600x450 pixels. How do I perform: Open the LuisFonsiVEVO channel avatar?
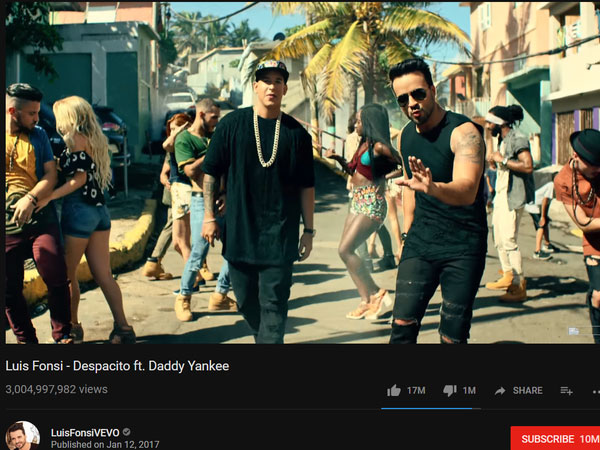pos(23,435)
